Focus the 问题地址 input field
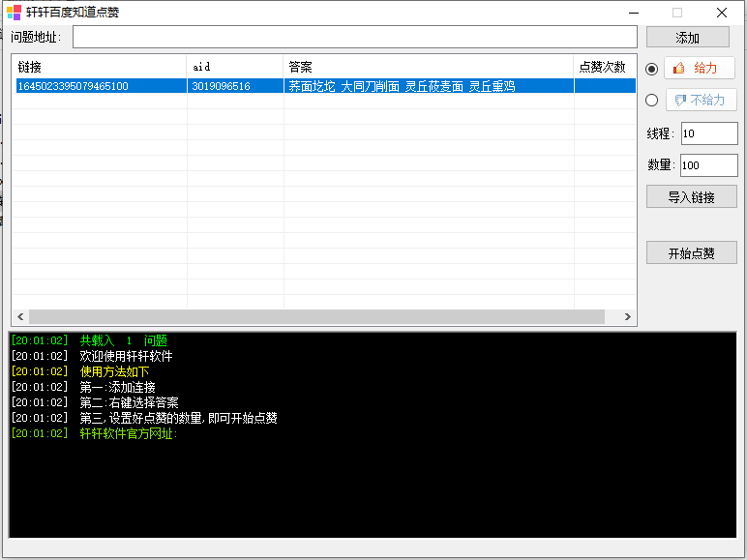747x560 pixels. pyautogui.click(x=355, y=37)
